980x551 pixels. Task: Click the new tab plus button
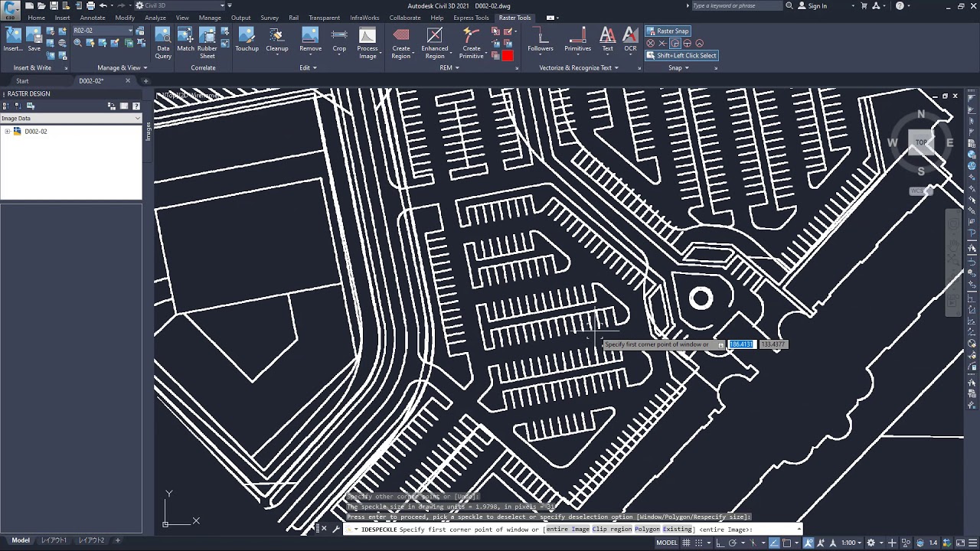[x=145, y=81]
